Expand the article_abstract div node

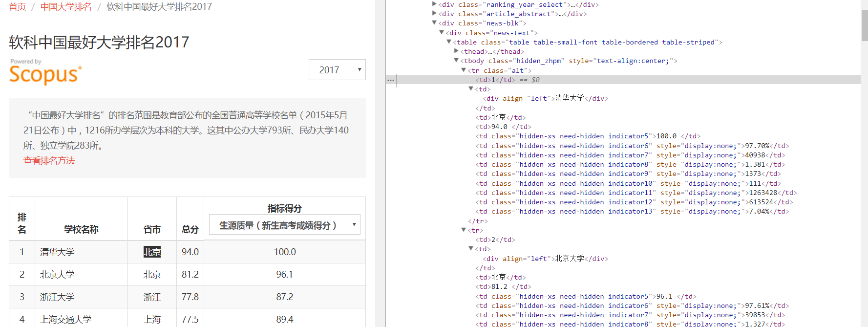[434, 14]
